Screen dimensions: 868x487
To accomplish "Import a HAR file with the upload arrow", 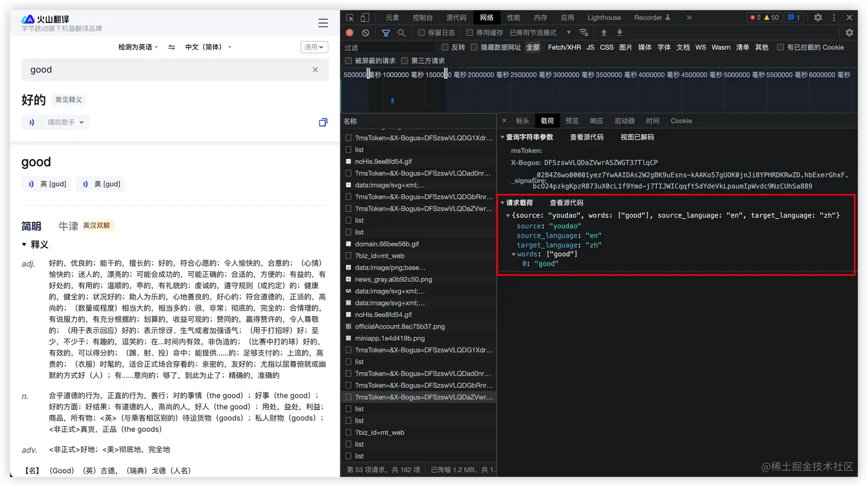I will point(604,33).
